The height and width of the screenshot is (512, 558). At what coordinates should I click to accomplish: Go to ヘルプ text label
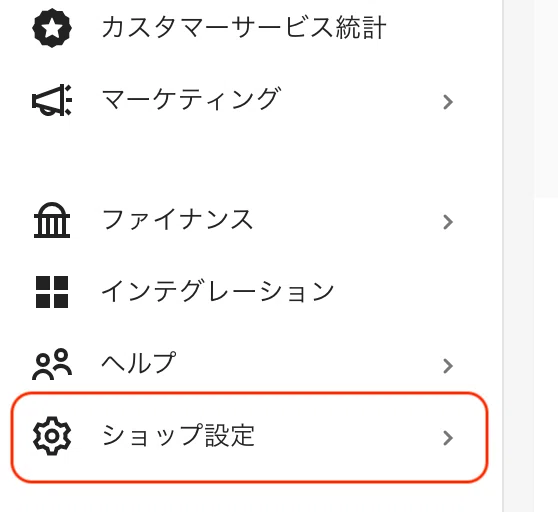click(x=139, y=363)
